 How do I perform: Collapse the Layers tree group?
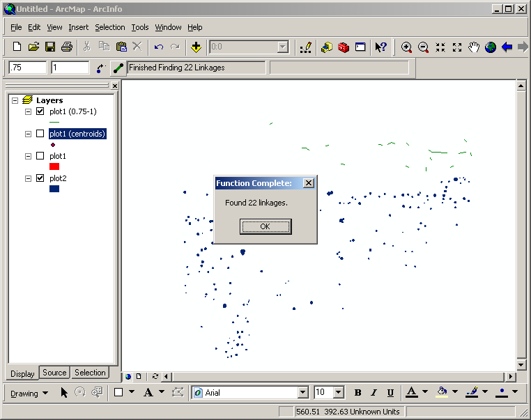(x=15, y=100)
